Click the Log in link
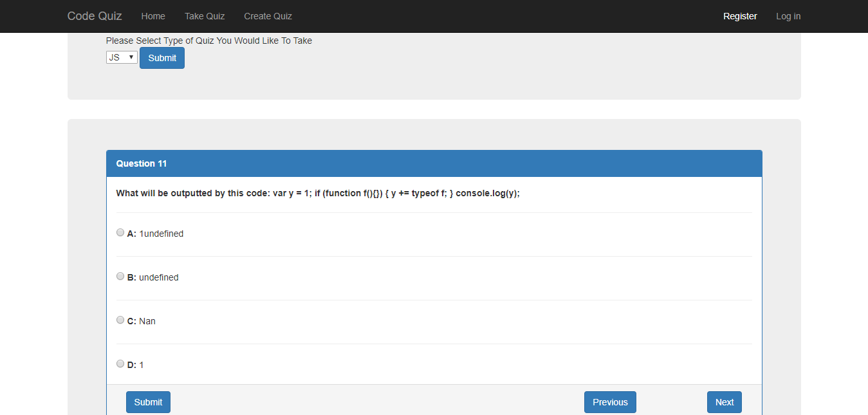 [788, 16]
